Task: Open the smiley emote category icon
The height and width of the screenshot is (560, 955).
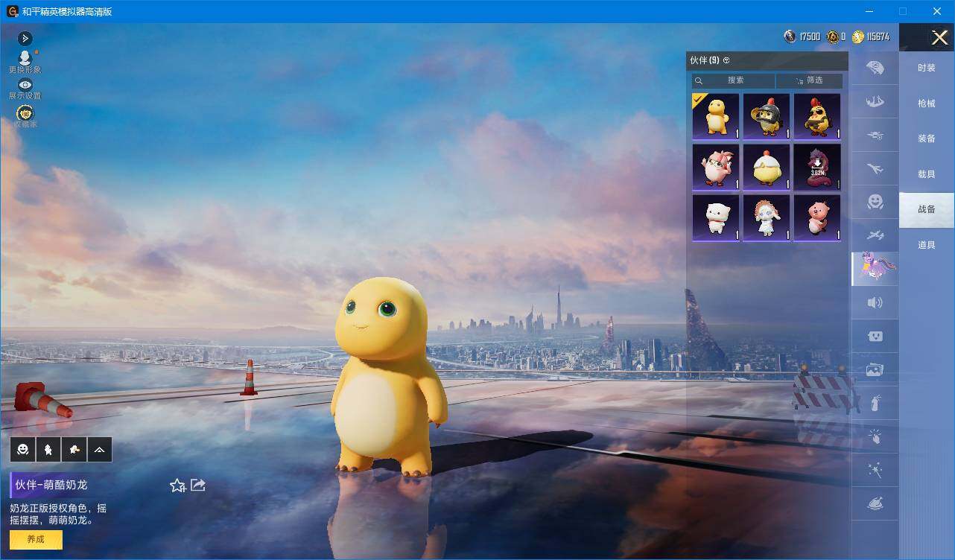Action: 875,202
